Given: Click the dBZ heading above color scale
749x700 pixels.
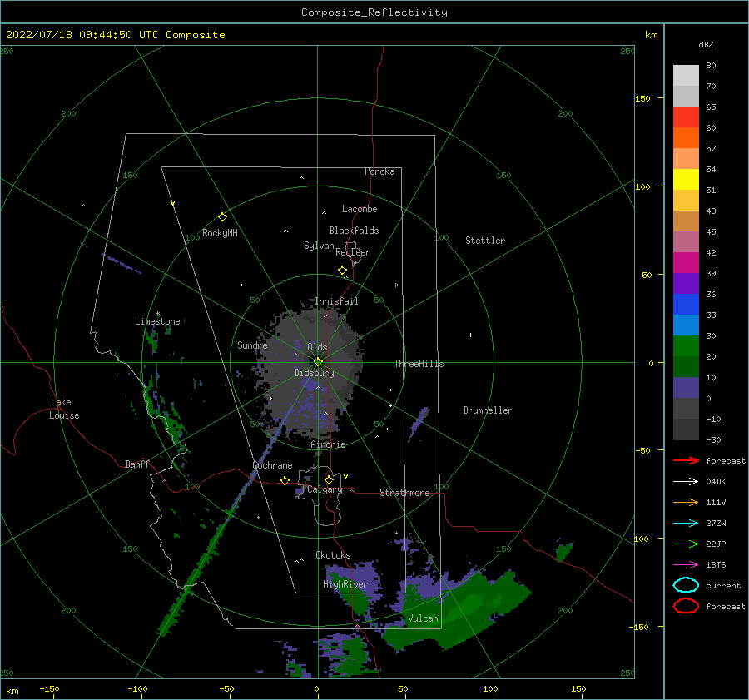Looking at the screenshot, I should pyautogui.click(x=706, y=44).
